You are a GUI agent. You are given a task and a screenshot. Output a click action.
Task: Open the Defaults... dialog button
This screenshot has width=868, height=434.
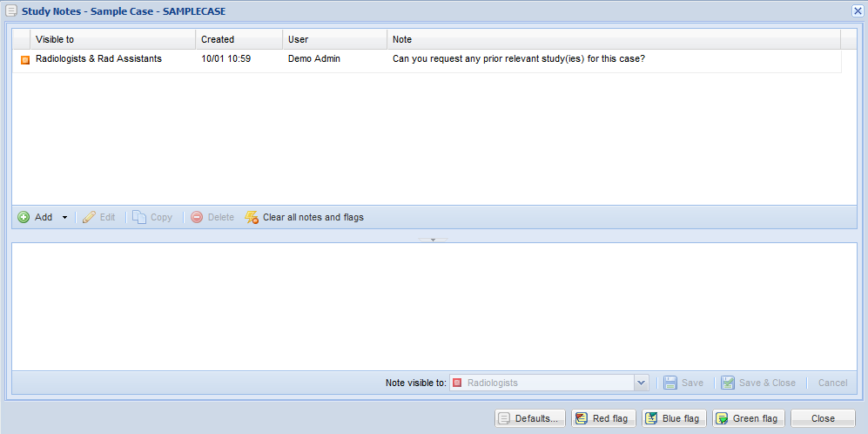pos(530,418)
